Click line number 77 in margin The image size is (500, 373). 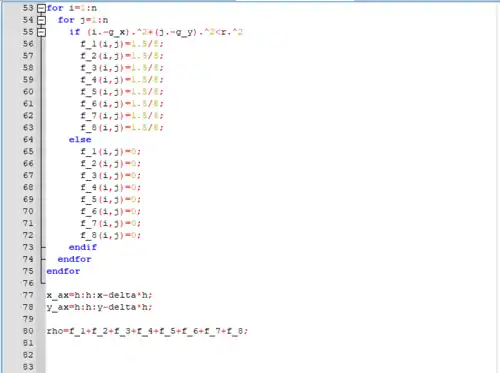(28, 295)
